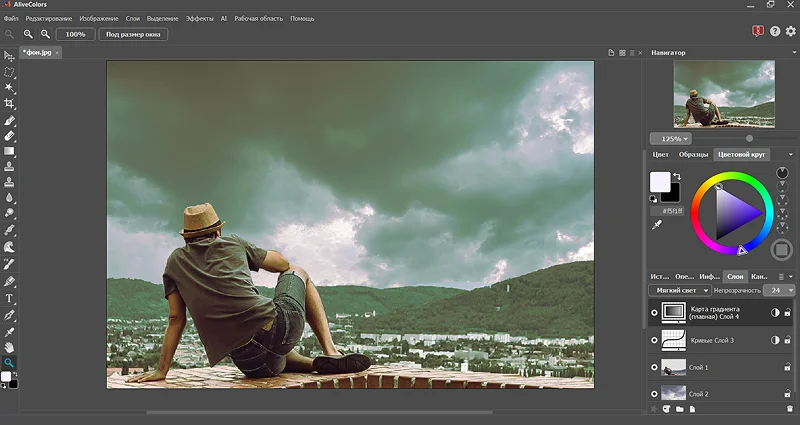Click the new document icon above canvas
The width and height of the screenshot is (800, 425).
point(611,53)
